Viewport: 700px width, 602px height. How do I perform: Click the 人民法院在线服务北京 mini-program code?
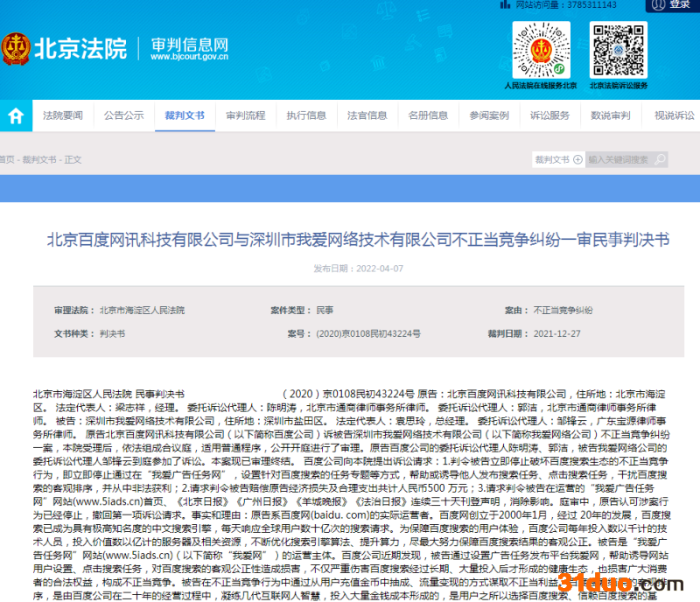click(x=540, y=49)
